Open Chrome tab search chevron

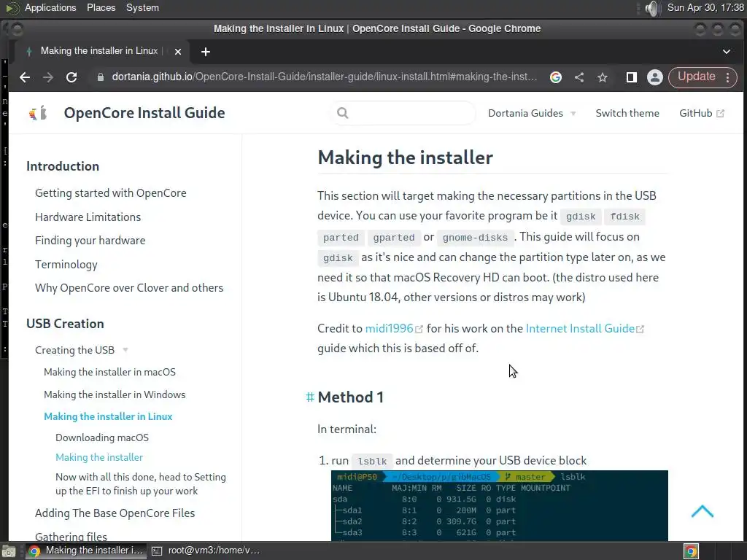point(726,52)
